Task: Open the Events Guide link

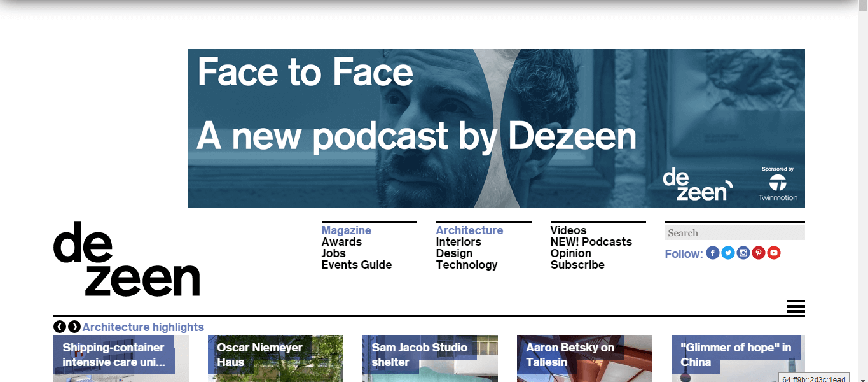Action: coord(356,265)
